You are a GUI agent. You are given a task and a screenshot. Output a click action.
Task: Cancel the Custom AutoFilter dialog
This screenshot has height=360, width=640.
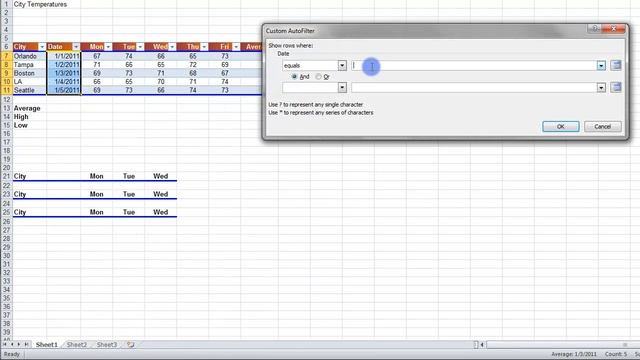click(602, 127)
